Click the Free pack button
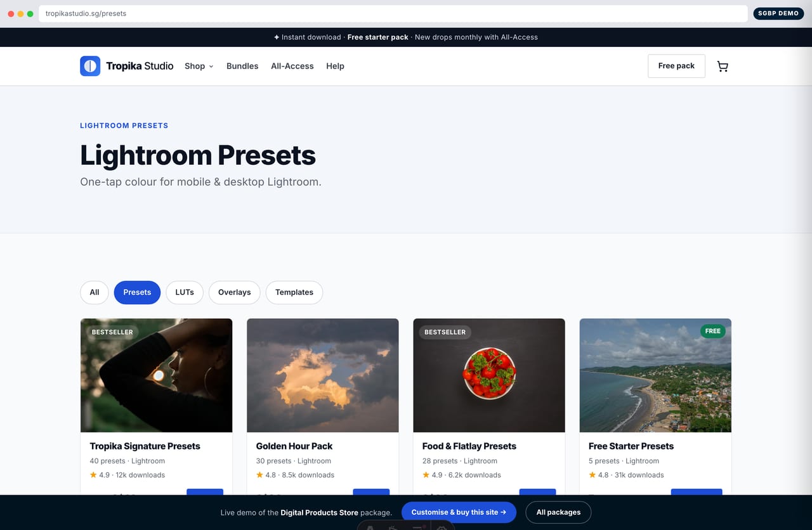812x530 pixels. click(x=676, y=66)
